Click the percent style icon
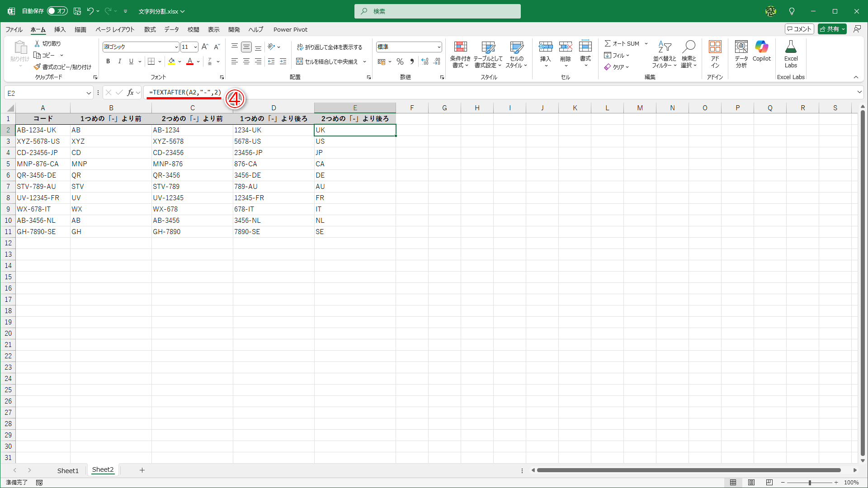868x488 pixels. coord(400,61)
